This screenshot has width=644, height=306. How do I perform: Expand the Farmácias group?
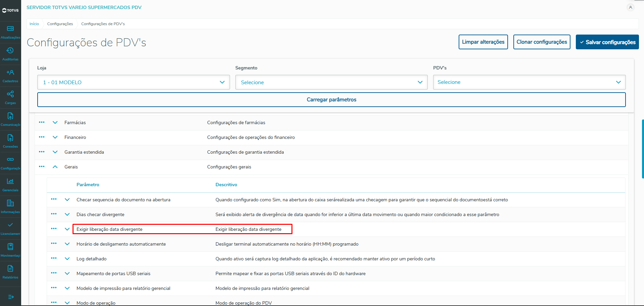click(x=55, y=122)
